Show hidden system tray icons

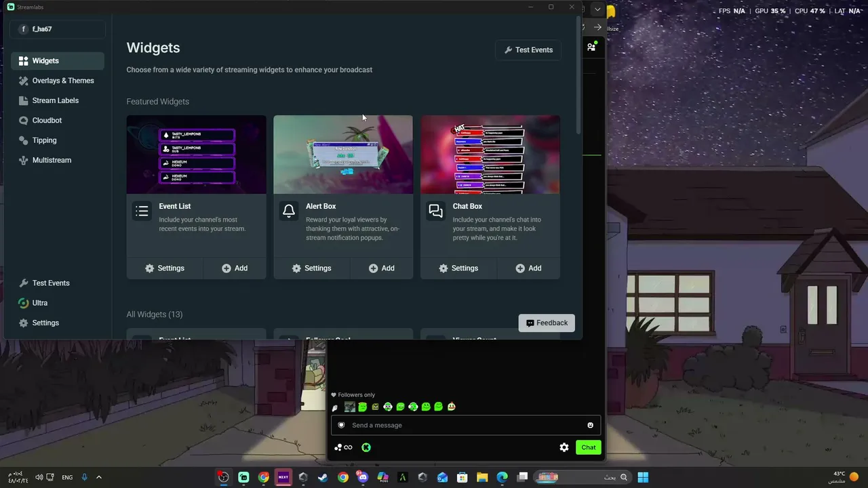tap(99, 477)
